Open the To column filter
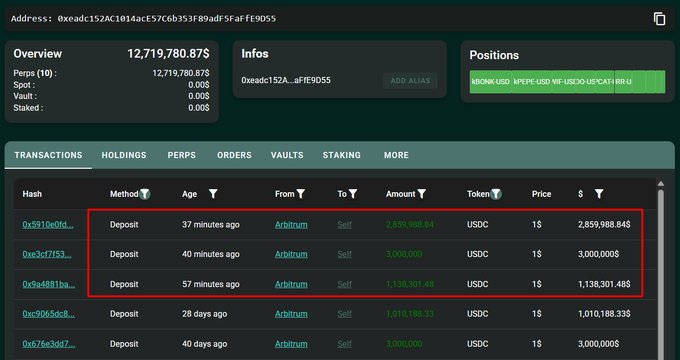This screenshot has width=680, height=360. [353, 194]
